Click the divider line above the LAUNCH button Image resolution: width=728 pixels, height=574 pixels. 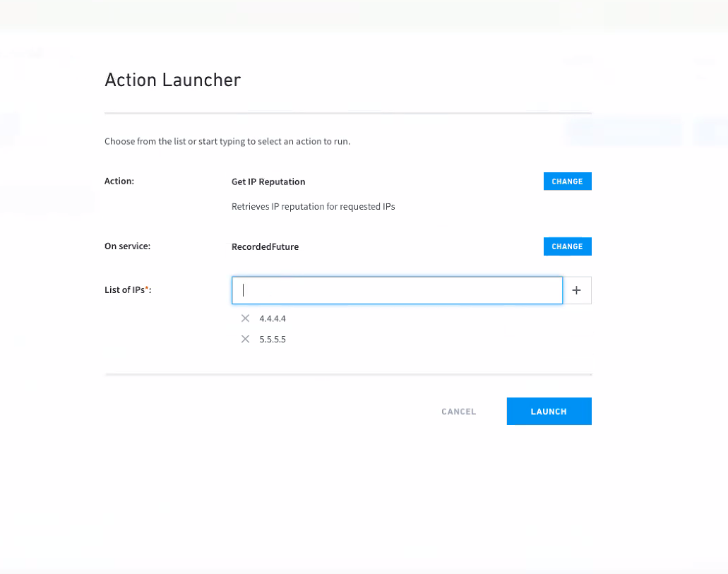click(x=347, y=375)
